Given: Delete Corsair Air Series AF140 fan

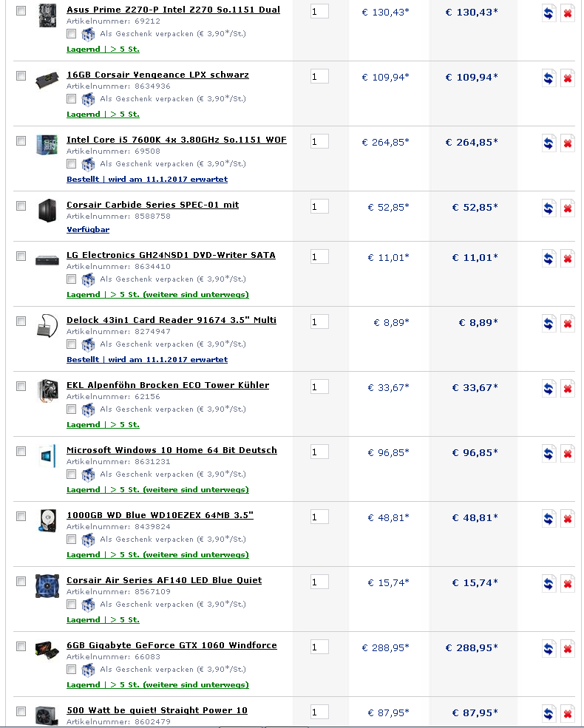Looking at the screenshot, I should 567,583.
